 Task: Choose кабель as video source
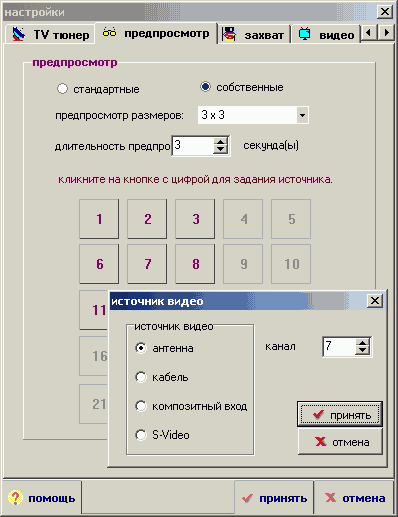click(x=141, y=377)
